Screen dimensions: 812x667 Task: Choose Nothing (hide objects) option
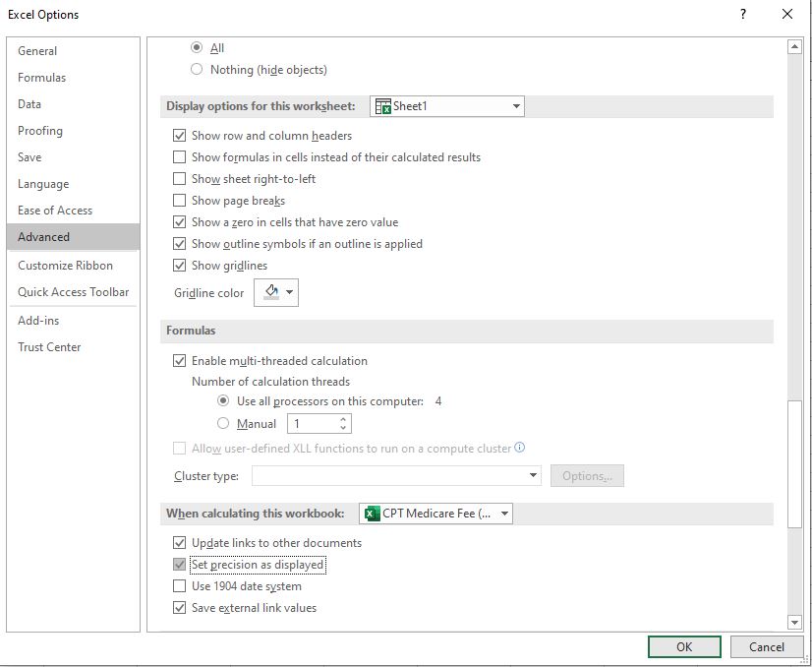click(x=197, y=70)
